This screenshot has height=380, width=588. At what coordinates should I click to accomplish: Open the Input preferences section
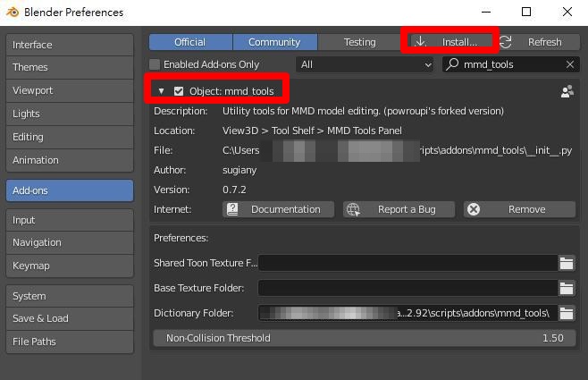click(x=70, y=220)
